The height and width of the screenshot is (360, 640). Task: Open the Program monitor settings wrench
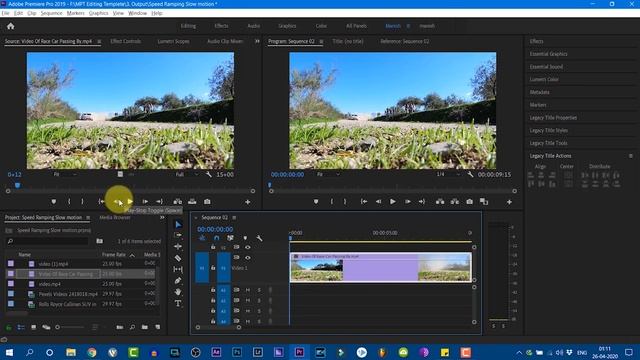(470, 174)
